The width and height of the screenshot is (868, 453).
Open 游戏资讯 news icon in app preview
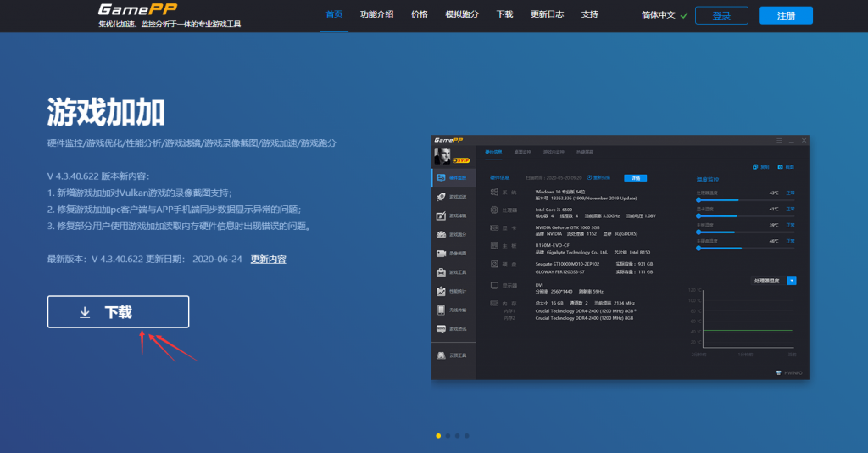(x=441, y=329)
